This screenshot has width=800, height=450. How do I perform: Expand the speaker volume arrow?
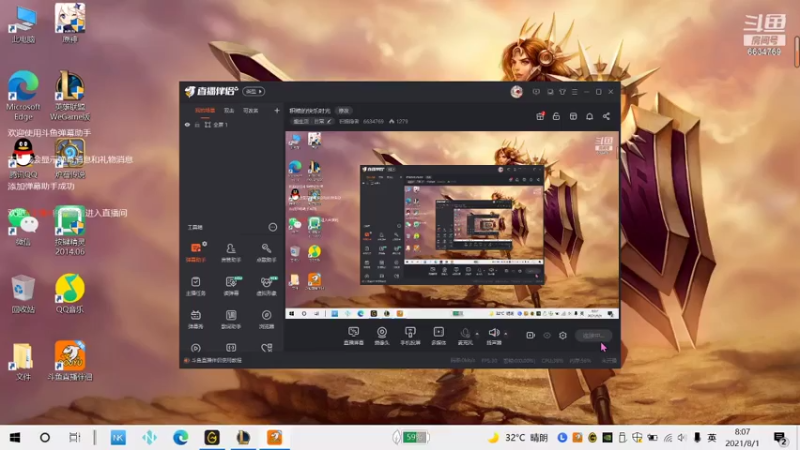[506, 334]
